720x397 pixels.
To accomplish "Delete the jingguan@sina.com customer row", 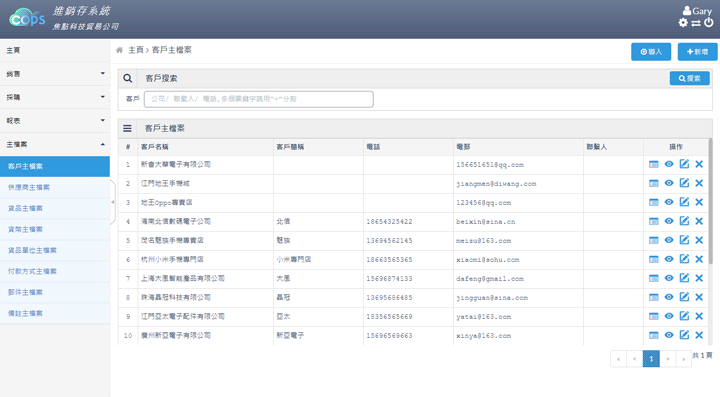I will click(699, 297).
